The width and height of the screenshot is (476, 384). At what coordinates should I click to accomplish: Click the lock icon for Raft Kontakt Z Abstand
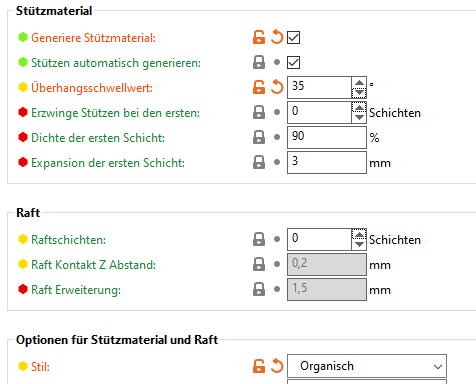(x=259, y=264)
